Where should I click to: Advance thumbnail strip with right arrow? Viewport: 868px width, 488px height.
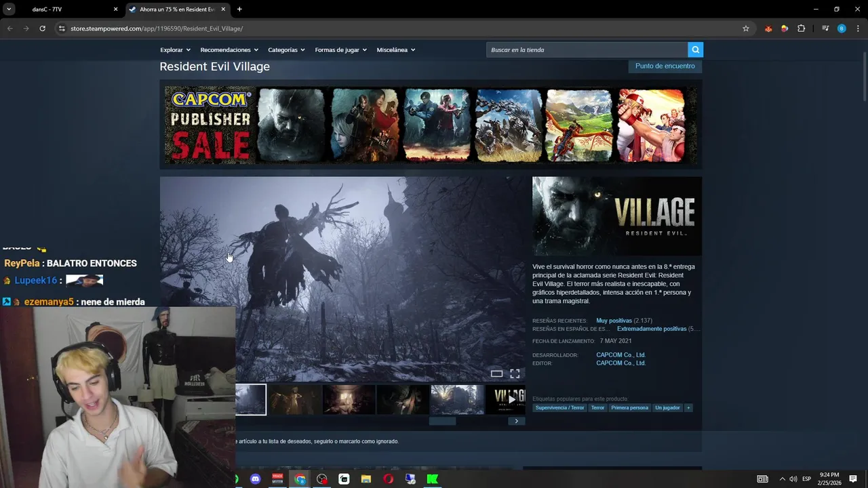pyautogui.click(x=516, y=421)
